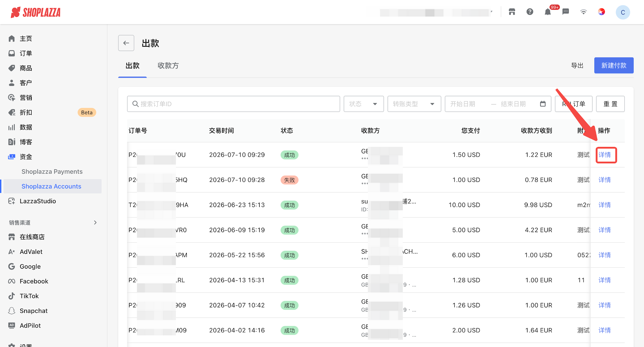This screenshot has width=644, height=347.
Task: Click the marketing icon beside 营销
Action: pyautogui.click(x=12, y=98)
